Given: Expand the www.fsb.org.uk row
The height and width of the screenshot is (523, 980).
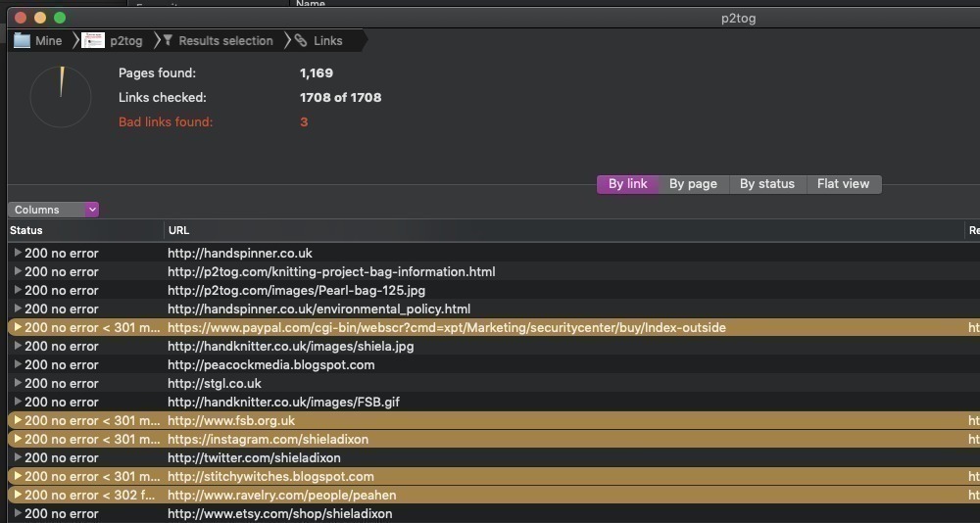Looking at the screenshot, I should [18, 420].
